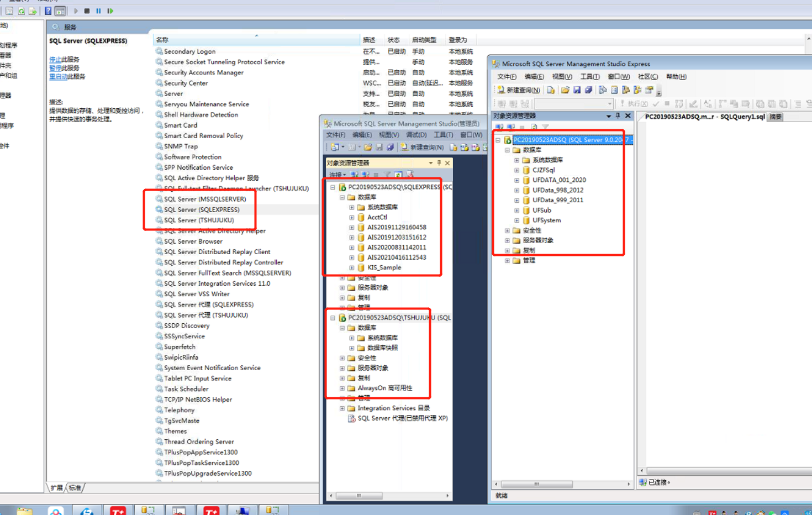Click the Restart Service icon in Services toolbar
812x515 pixels.
pos(110,10)
